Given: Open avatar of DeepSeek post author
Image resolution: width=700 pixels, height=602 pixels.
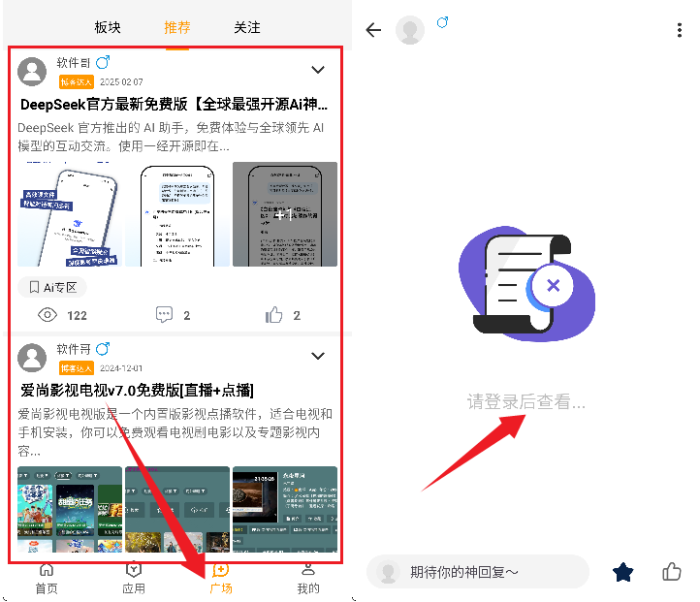Looking at the screenshot, I should click(x=32, y=72).
